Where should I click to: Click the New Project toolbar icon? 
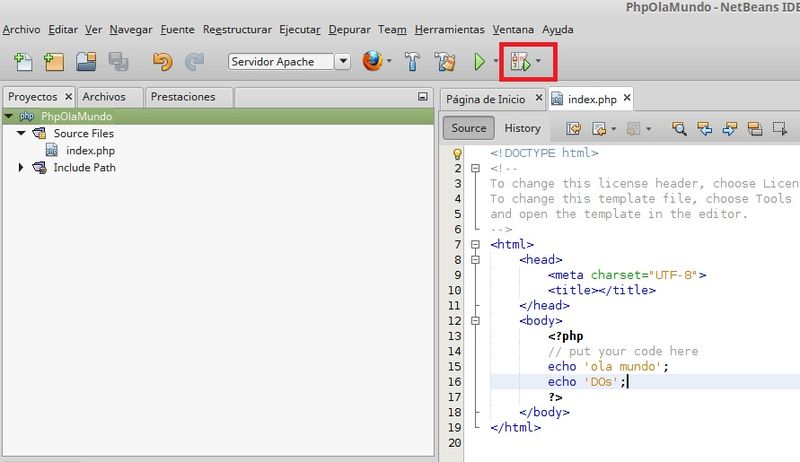point(54,62)
